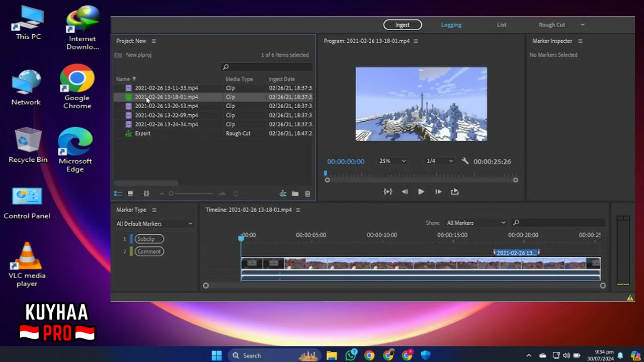Open VLC media player desktop shortcut
Image resolution: width=644 pixels, height=362 pixels.
(27, 264)
